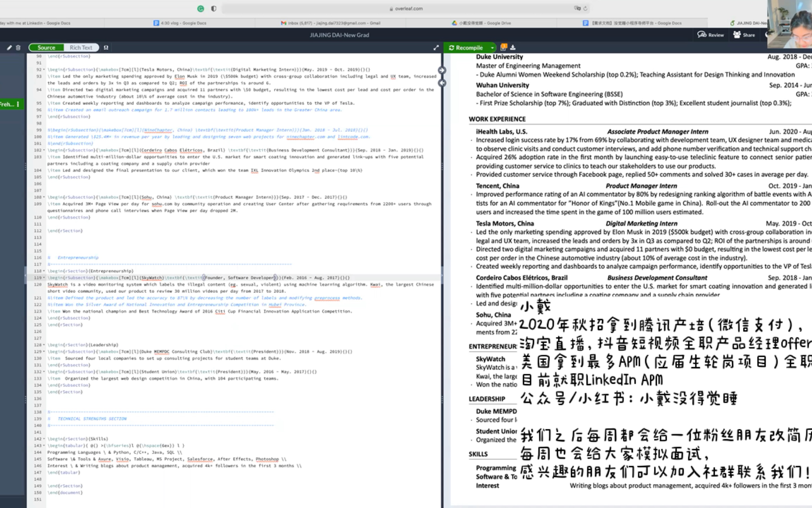Viewport: 812px width, 508px height.
Task: Collapse the code fold arrow at line 119
Action: (x=44, y=278)
